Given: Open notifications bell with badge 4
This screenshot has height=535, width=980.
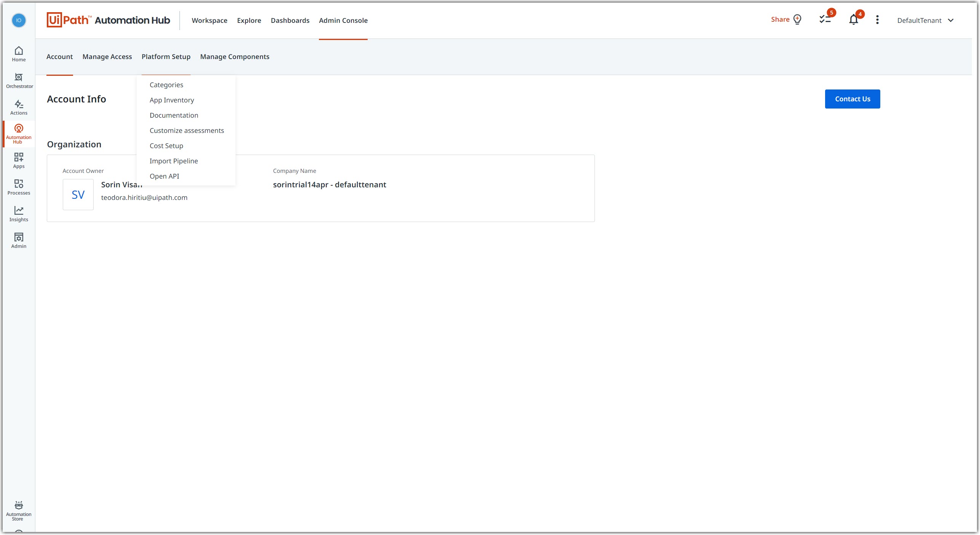Looking at the screenshot, I should tap(853, 20).
